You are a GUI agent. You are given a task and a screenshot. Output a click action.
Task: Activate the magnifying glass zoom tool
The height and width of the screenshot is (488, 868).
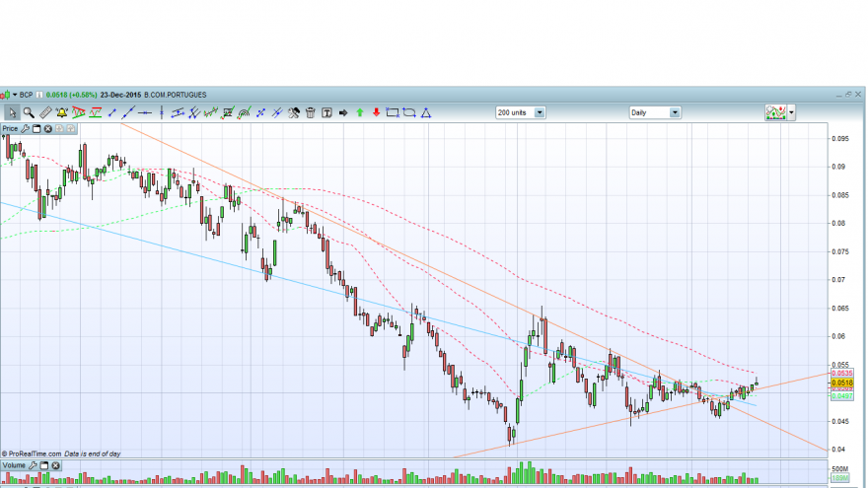click(x=29, y=112)
